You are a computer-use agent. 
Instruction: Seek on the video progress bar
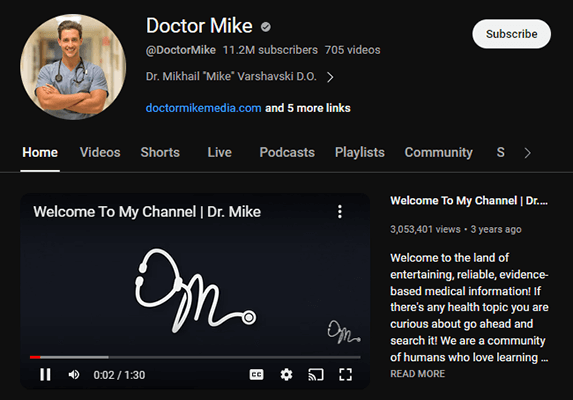coord(195,357)
